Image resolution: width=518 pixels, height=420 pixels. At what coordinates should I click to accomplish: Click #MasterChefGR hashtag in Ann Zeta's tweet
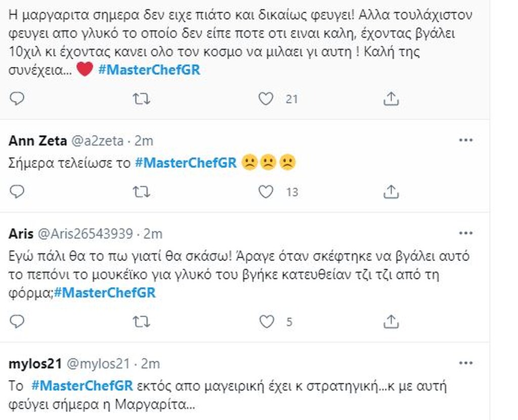pyautogui.click(x=186, y=163)
